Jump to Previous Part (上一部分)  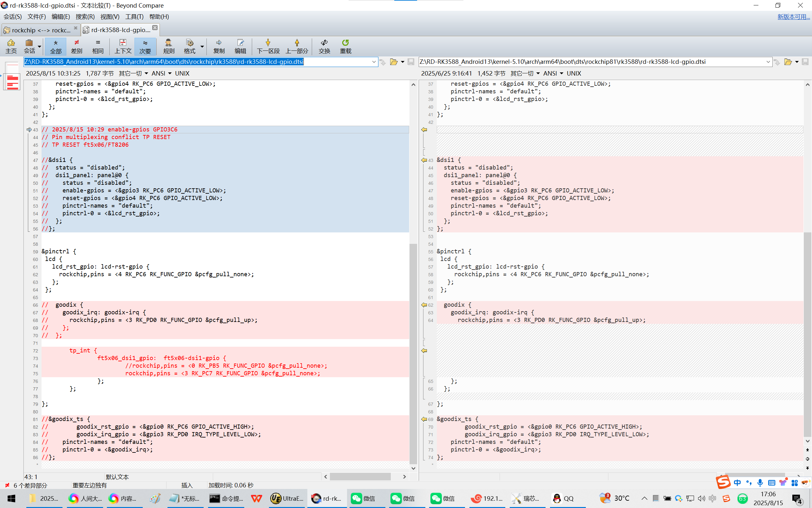click(297, 46)
